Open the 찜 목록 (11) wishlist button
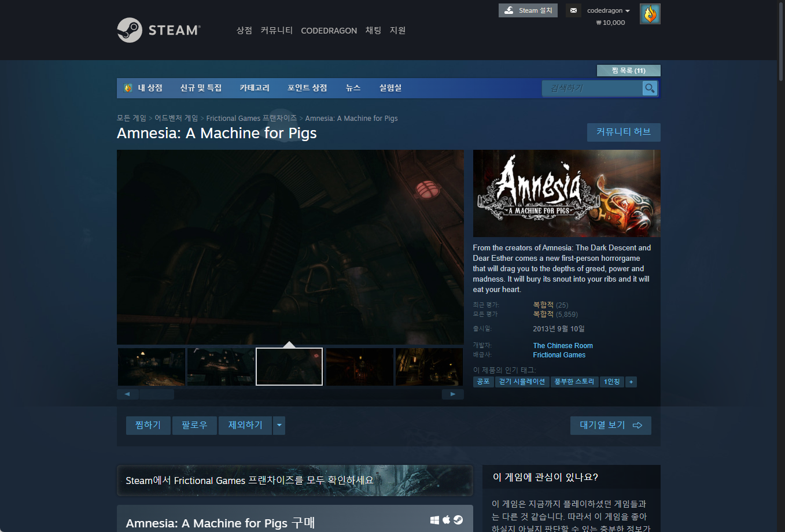 (628, 71)
